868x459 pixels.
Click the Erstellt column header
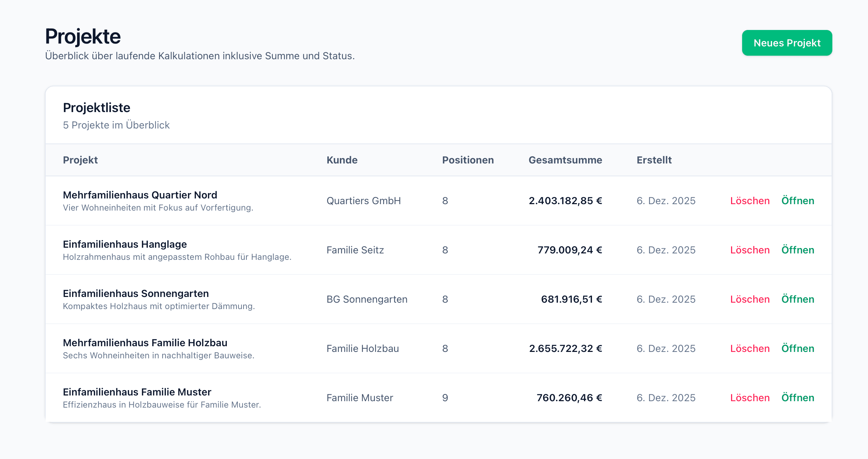coord(654,160)
